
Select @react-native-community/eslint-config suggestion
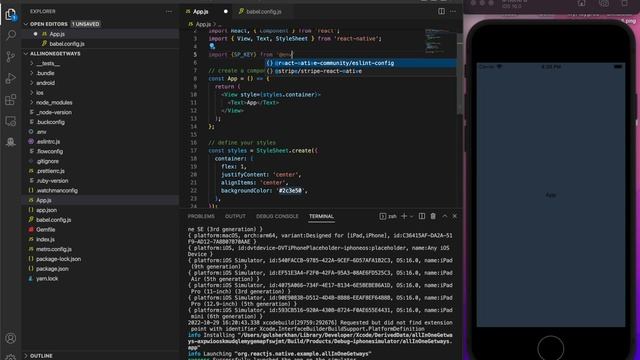pos(361,63)
